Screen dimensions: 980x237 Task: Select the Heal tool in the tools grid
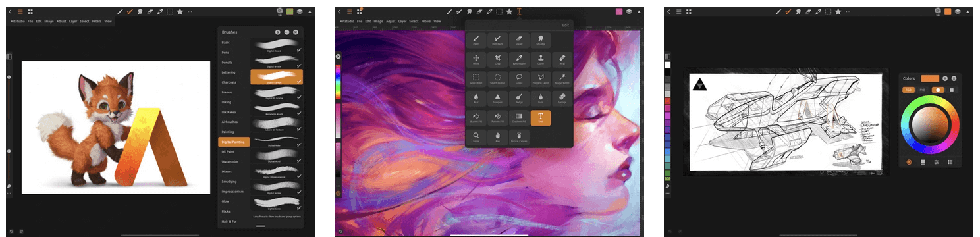tap(562, 60)
